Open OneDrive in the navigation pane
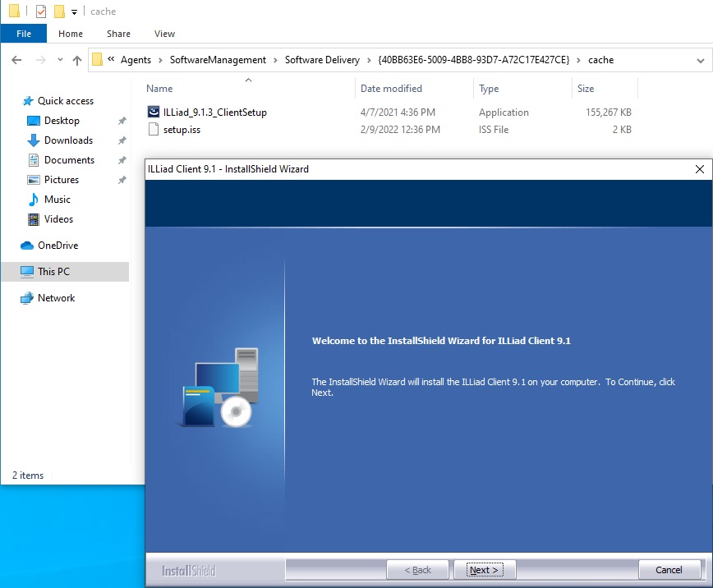Screen dimensions: 713x588 [57, 246]
